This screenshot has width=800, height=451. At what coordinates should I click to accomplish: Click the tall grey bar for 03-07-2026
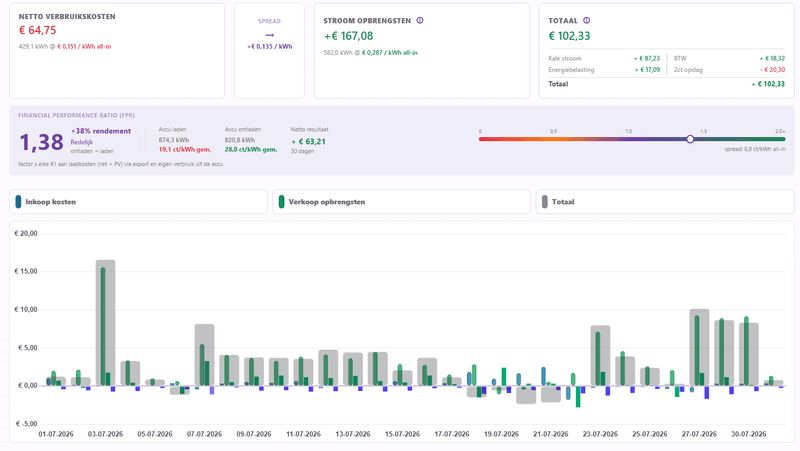pos(106,322)
